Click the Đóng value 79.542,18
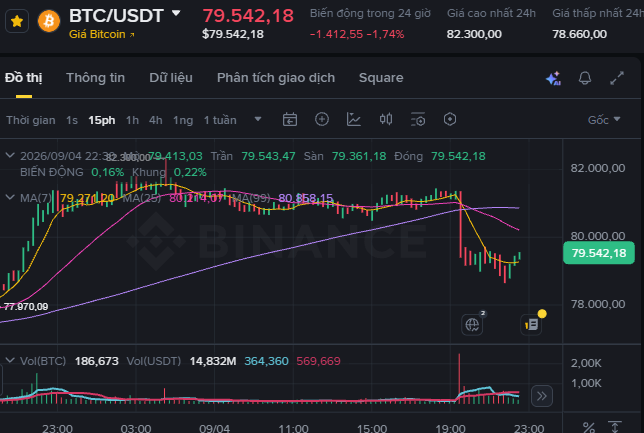 [458, 156]
